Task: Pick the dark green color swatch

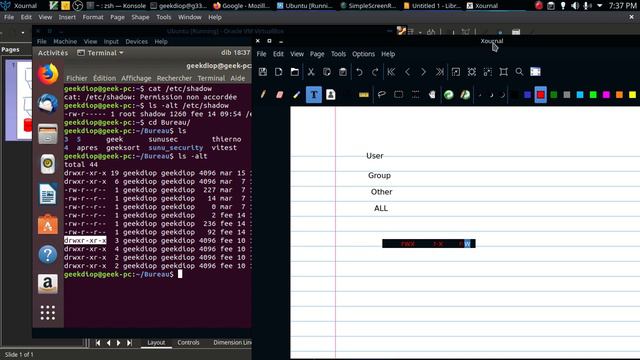Action: pyautogui.click(x=554, y=95)
